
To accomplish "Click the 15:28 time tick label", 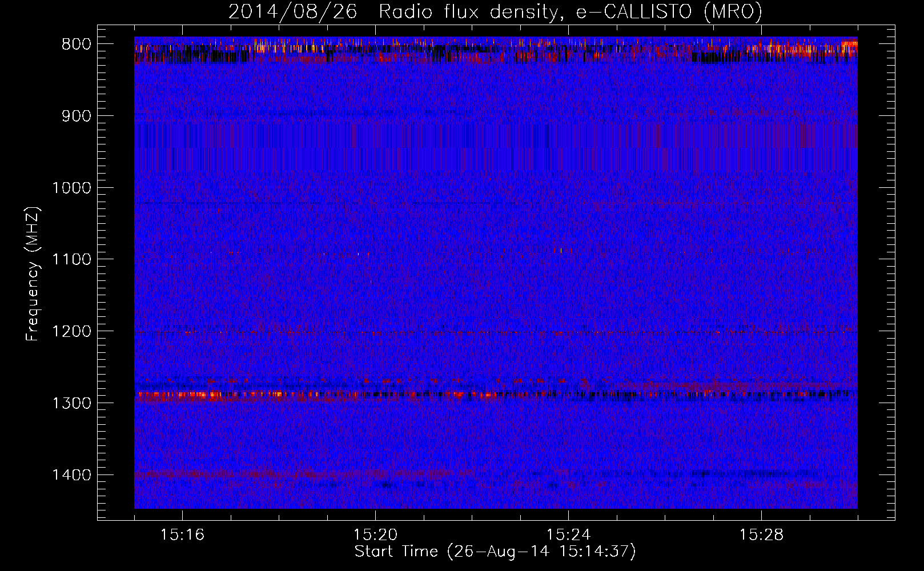I will [x=761, y=535].
